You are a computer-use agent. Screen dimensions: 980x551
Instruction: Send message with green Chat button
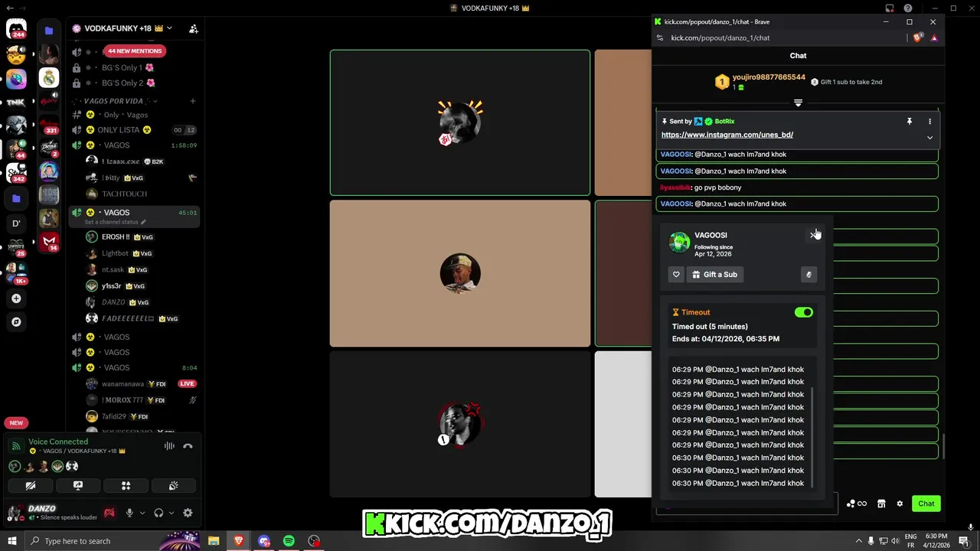click(x=926, y=504)
